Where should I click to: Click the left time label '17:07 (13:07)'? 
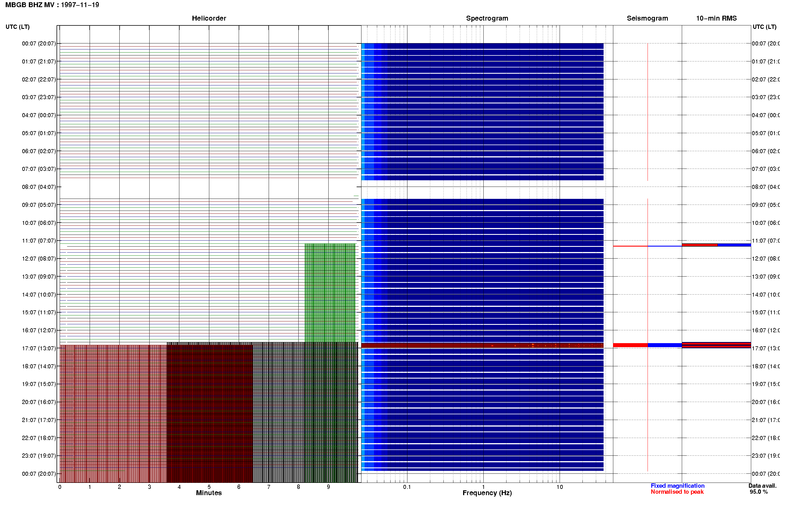(39, 348)
